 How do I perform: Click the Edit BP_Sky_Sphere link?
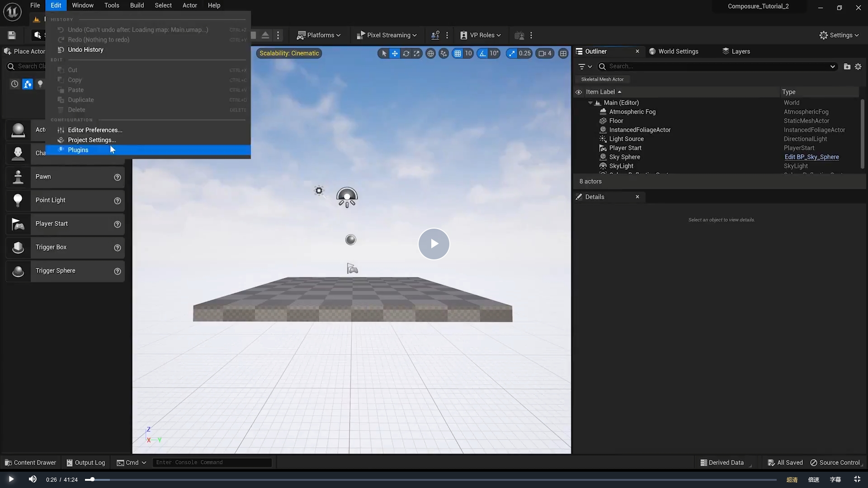coord(812,157)
